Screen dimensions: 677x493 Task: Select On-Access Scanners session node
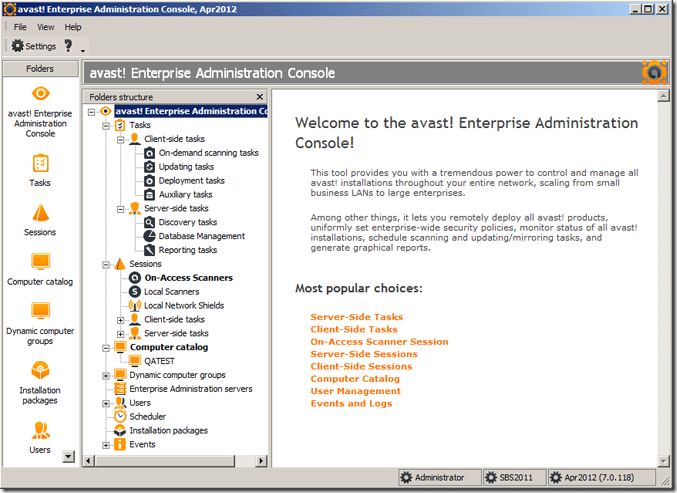pos(188,278)
